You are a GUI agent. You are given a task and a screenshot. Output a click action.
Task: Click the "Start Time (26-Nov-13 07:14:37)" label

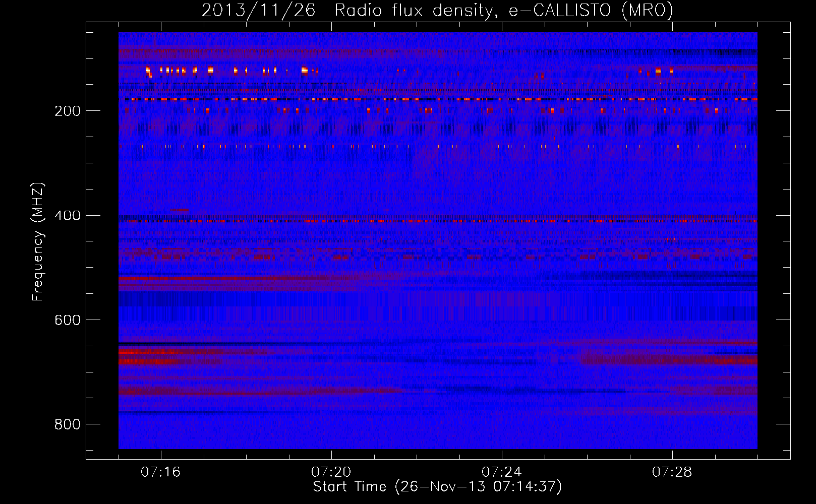(437, 487)
